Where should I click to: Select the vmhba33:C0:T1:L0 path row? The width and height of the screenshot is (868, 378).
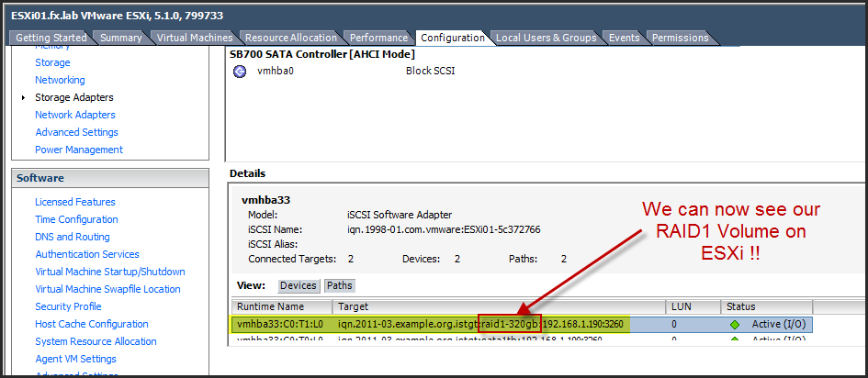click(522, 324)
